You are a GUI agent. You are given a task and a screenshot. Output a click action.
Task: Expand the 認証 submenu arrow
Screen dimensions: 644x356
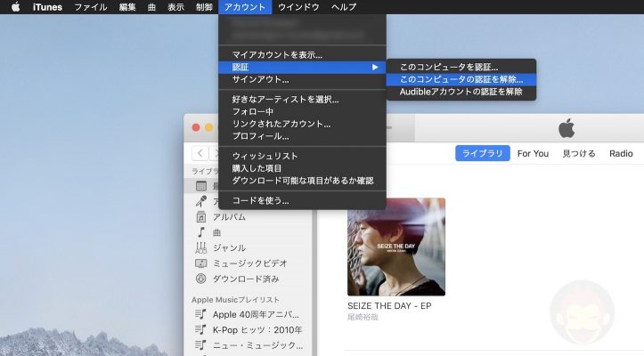pyautogui.click(x=375, y=67)
